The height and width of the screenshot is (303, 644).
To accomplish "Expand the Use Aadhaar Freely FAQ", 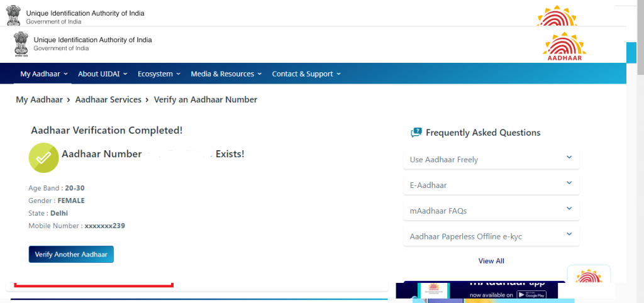I will tap(492, 159).
